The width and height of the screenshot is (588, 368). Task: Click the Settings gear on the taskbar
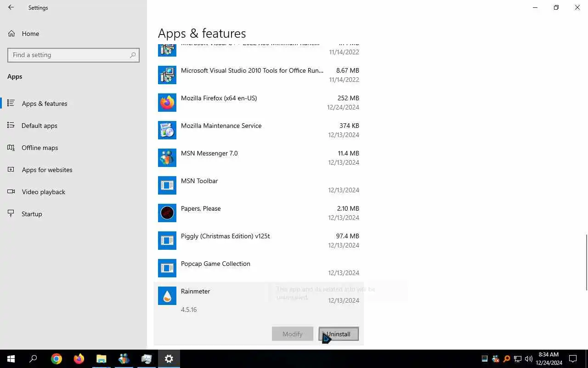pos(169,359)
